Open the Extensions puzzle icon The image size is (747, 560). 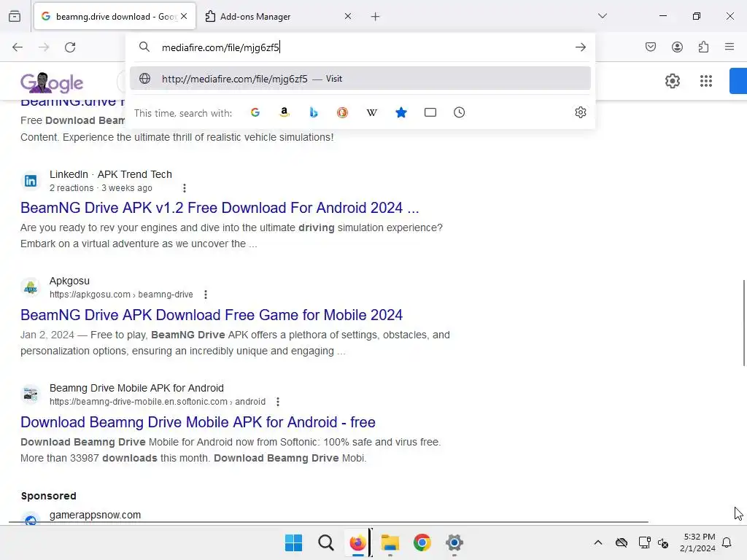tap(703, 47)
